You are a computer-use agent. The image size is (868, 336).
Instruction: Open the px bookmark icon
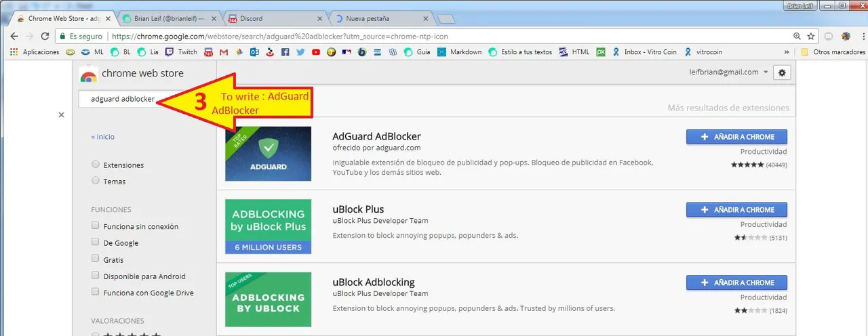tap(601, 51)
